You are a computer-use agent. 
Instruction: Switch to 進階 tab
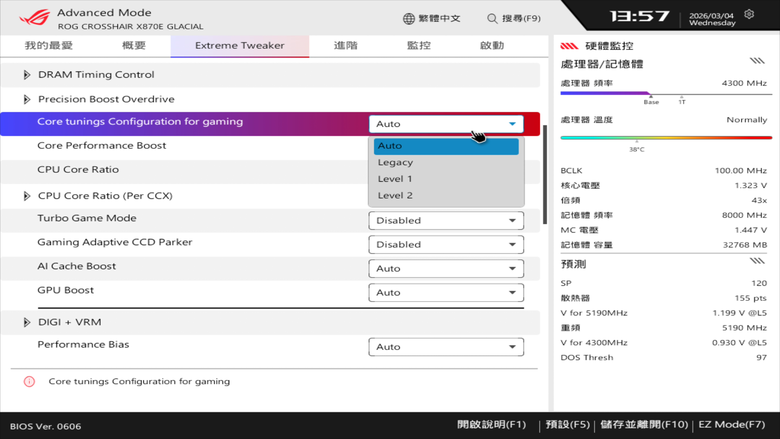click(346, 46)
